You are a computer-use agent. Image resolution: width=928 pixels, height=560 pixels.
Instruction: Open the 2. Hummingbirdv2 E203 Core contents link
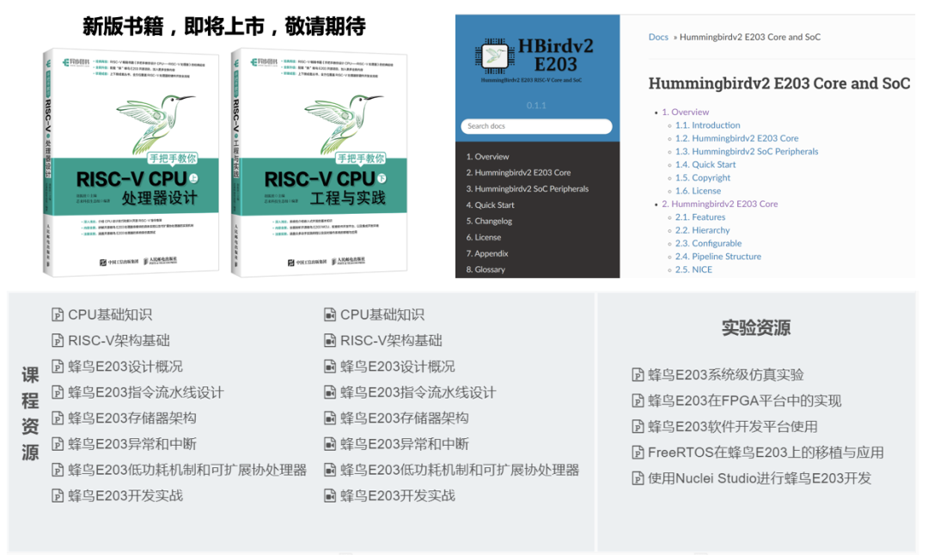[720, 204]
